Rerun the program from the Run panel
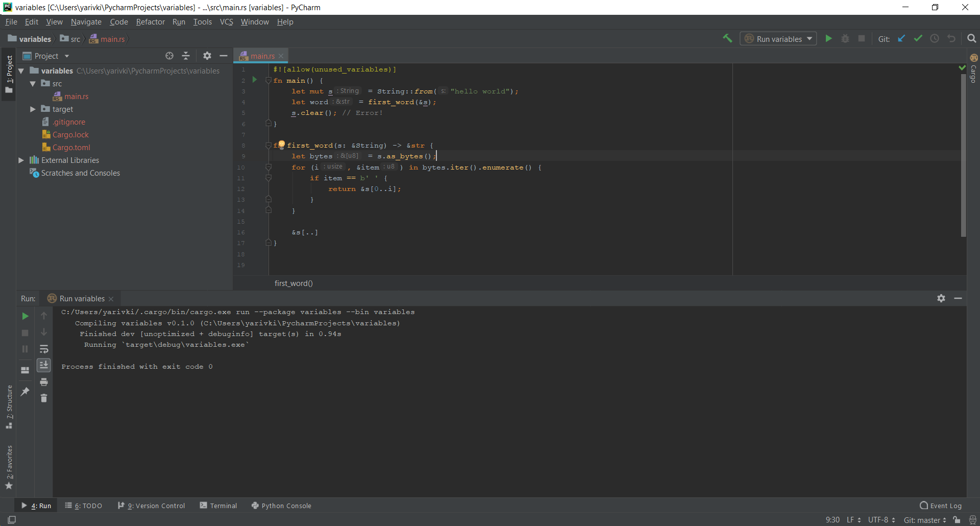The width and height of the screenshot is (980, 526). point(24,316)
